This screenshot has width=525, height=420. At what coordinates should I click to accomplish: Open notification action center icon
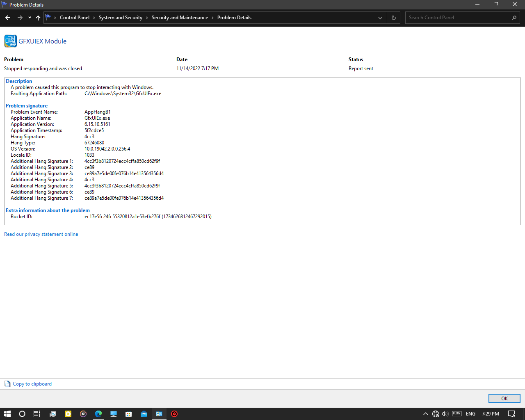coord(511,414)
